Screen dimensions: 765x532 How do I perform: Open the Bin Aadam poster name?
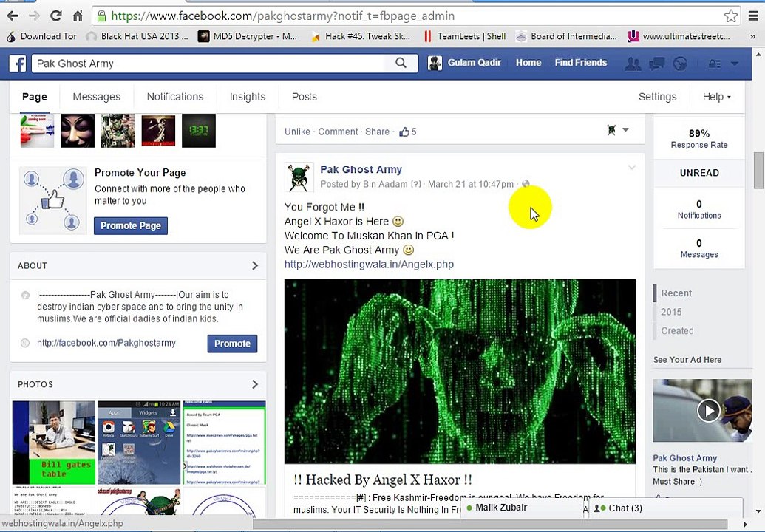pyautogui.click(x=385, y=184)
